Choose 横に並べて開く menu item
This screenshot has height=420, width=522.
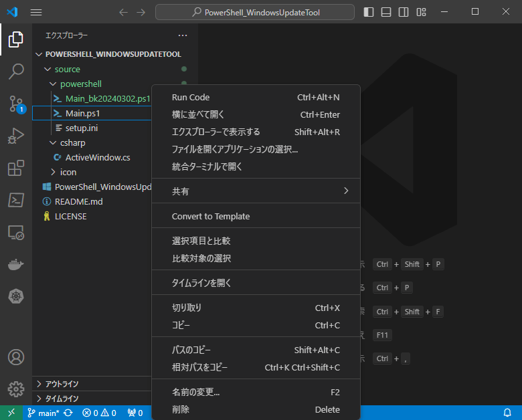tap(256, 114)
